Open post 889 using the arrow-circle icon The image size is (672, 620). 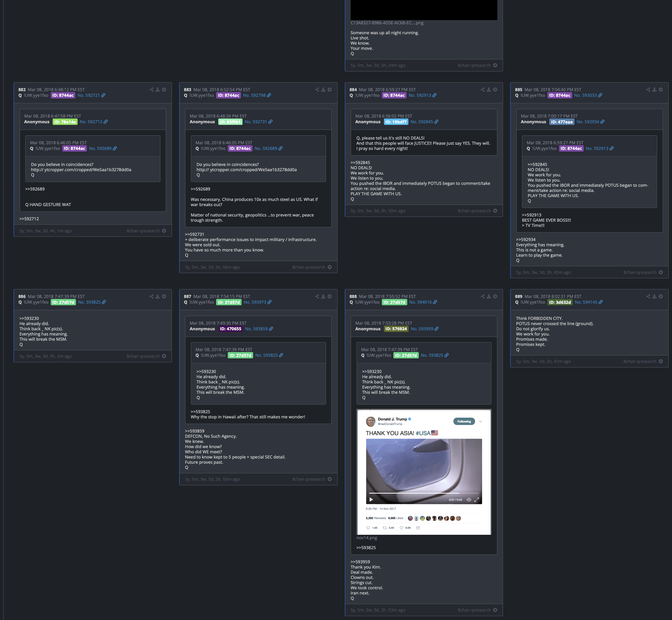coord(661,297)
